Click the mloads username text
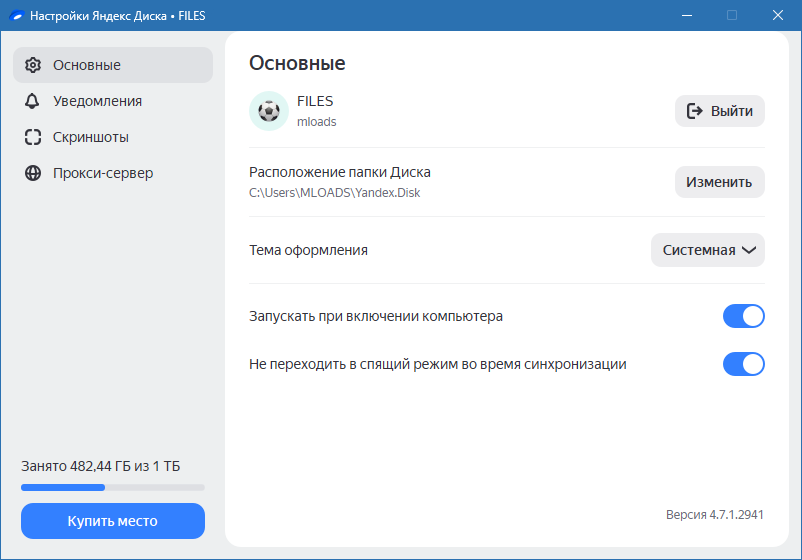Viewport: 802px width, 560px height. click(317, 122)
